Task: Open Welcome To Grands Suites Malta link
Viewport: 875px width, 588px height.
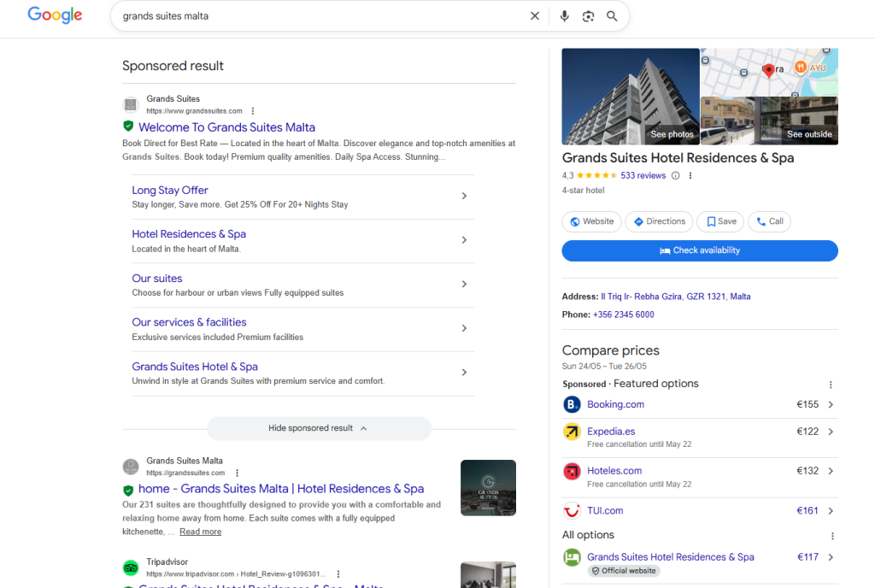Action: coord(226,127)
